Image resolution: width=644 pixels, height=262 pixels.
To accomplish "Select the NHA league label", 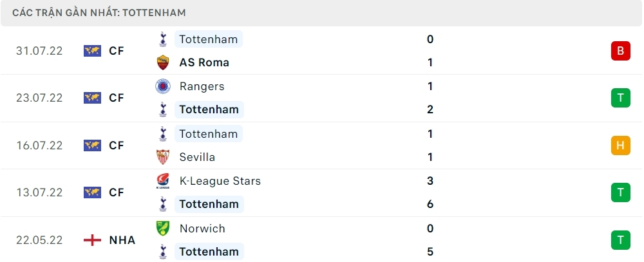I will (x=122, y=240).
